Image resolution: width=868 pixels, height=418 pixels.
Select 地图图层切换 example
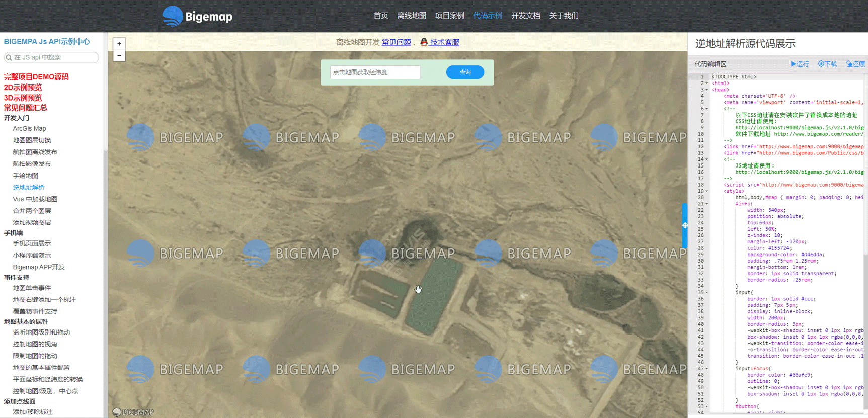(x=32, y=140)
